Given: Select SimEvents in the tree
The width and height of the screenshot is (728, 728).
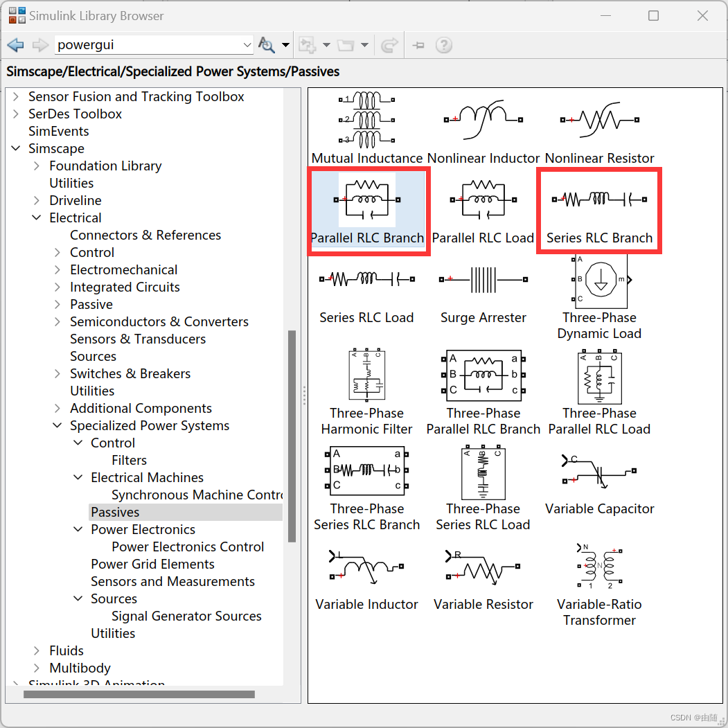Looking at the screenshot, I should tap(58, 132).
